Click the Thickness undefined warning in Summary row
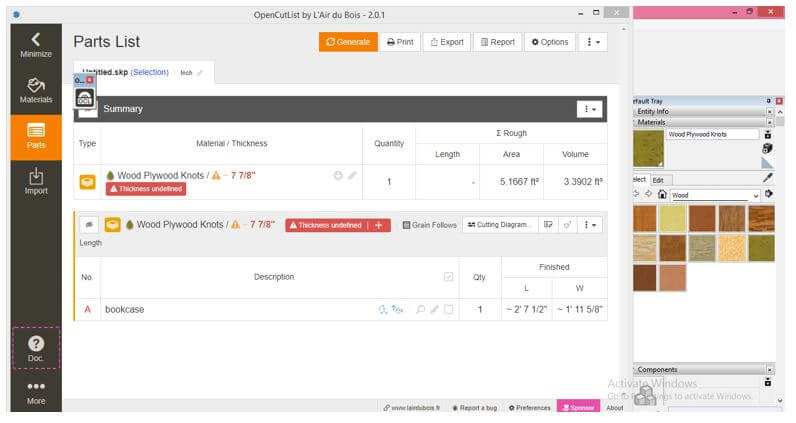The image size is (796, 423). coord(146,189)
